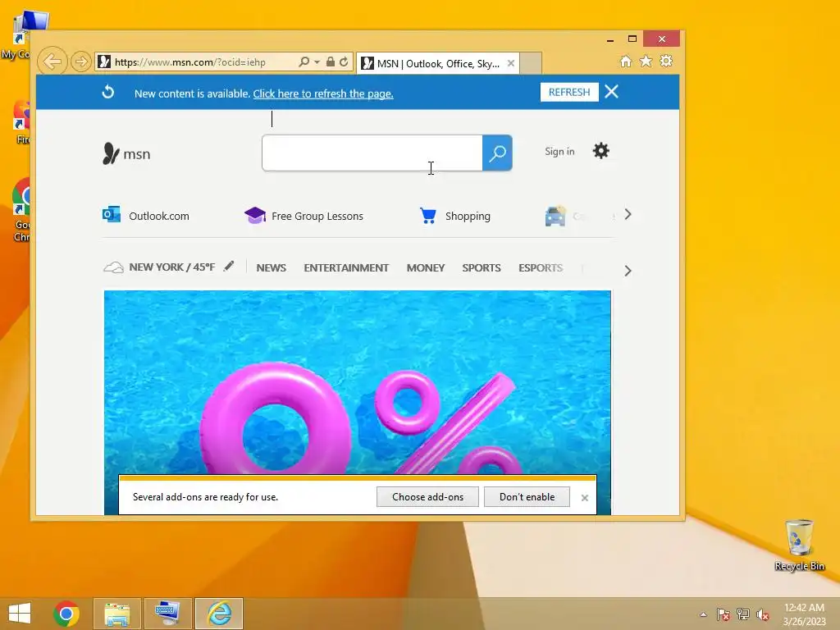
Task: Click the car icon shortcut
Action: point(555,216)
